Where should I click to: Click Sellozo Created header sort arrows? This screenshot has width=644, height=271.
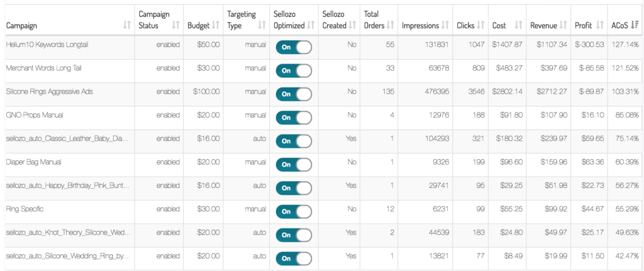pyautogui.click(x=352, y=25)
